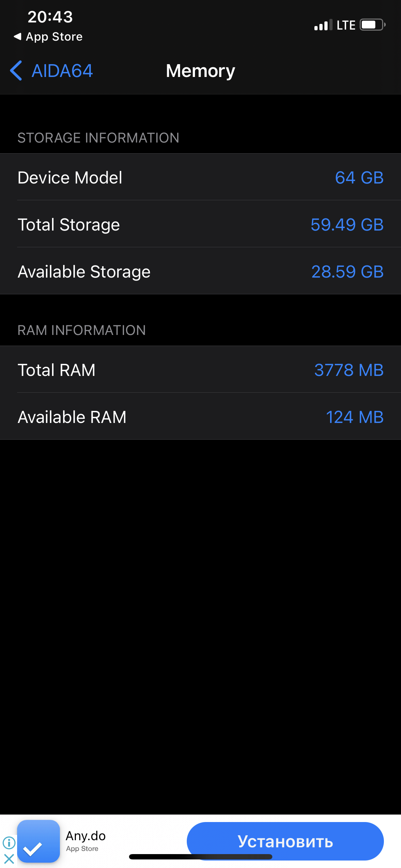Close the ad with the X icon
401x868 pixels.
(x=9, y=859)
